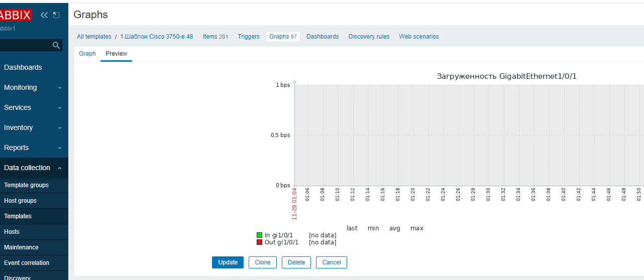Open the Web scenarios link
Image resolution: width=644 pixels, height=280 pixels.
[419, 37]
